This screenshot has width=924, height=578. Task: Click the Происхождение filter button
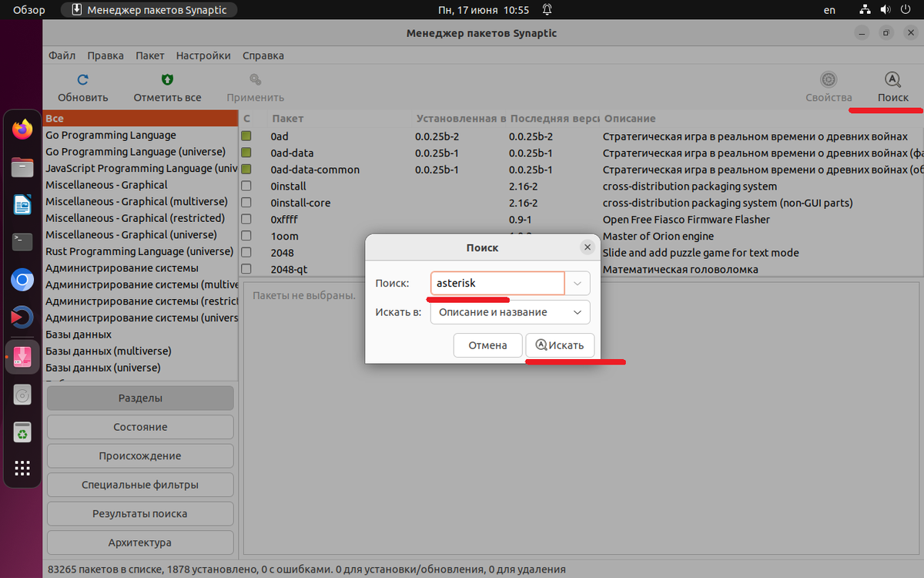pyautogui.click(x=140, y=455)
